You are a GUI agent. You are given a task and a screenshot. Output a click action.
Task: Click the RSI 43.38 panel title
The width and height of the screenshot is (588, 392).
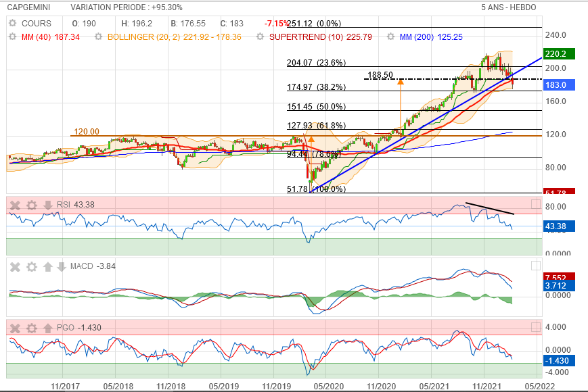(75, 204)
